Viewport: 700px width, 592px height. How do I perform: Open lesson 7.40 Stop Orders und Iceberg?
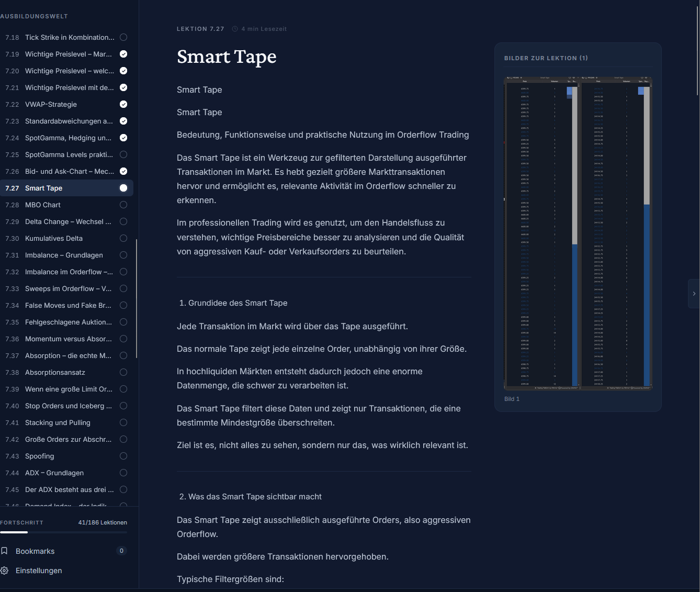pos(66,406)
